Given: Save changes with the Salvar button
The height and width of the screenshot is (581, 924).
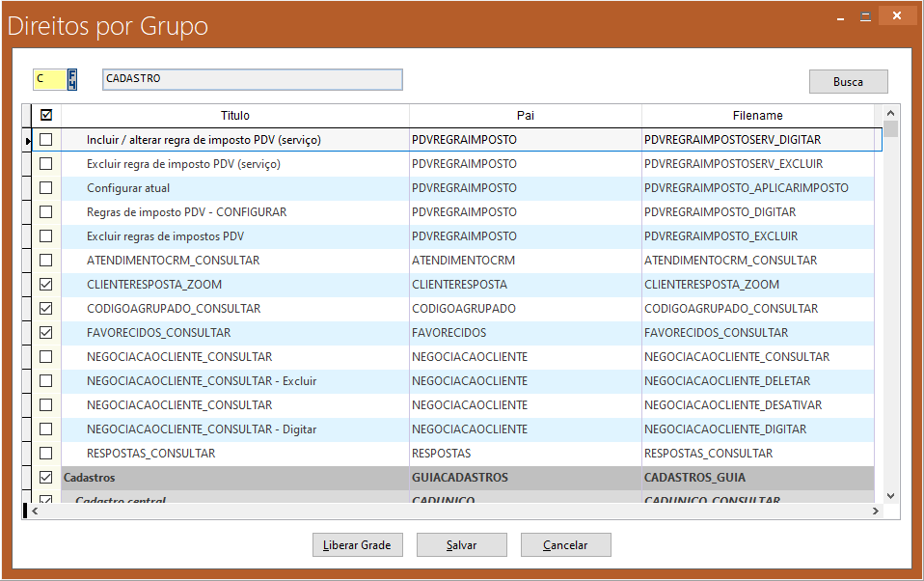Looking at the screenshot, I should tap(461, 545).
